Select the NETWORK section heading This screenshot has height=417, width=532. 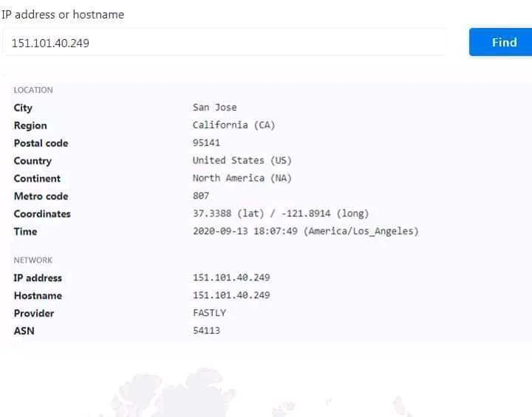tap(33, 260)
